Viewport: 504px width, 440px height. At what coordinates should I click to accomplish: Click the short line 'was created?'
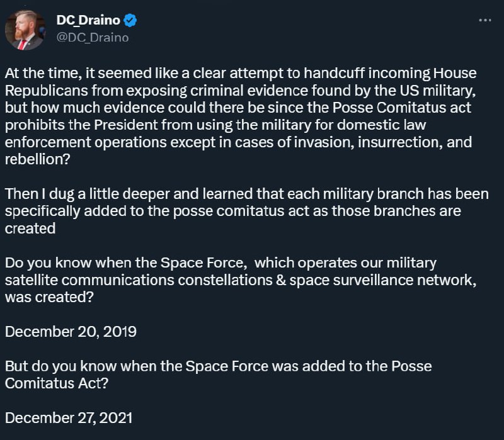(49, 297)
